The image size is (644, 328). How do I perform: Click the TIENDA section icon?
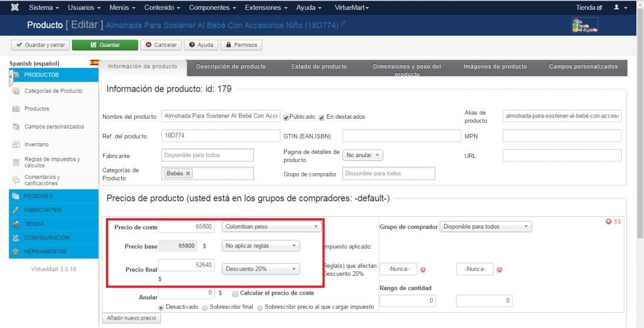point(16,224)
